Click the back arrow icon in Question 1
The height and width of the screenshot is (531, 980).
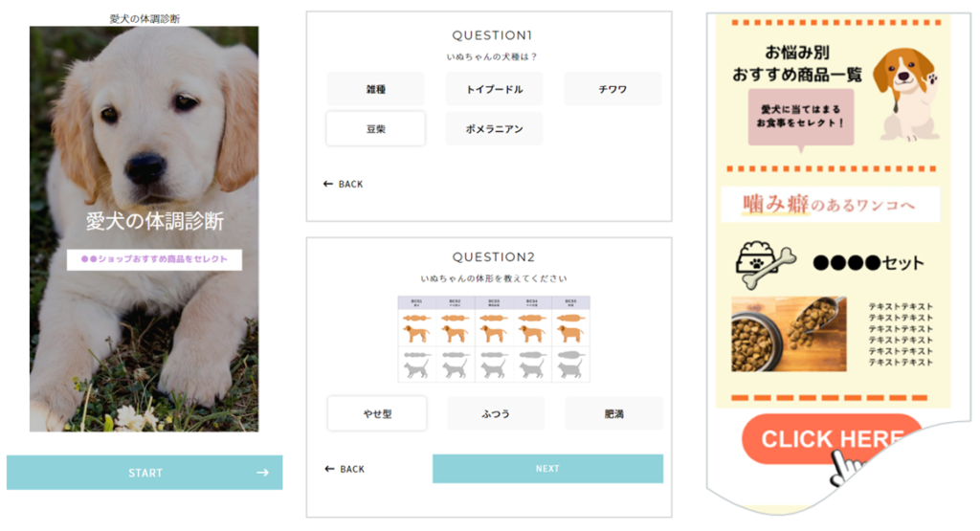coord(328,184)
